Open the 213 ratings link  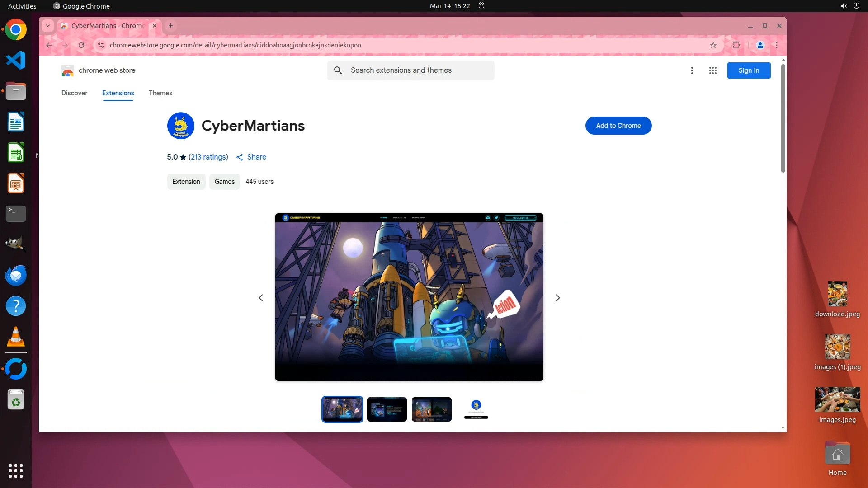tap(208, 157)
